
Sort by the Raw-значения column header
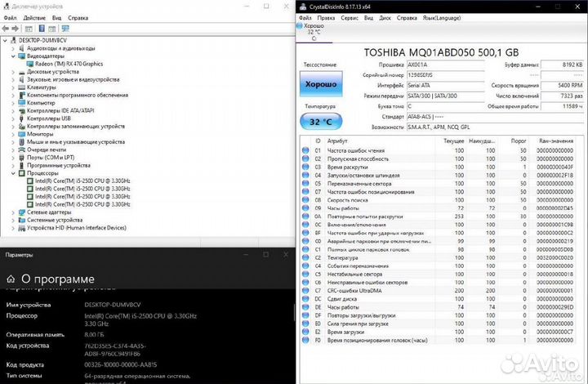click(556, 141)
